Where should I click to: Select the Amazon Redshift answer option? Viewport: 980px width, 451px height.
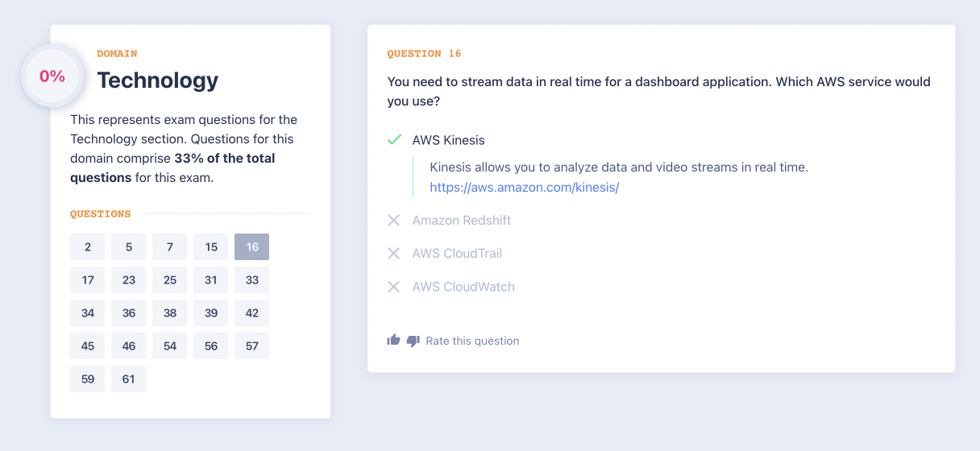[x=461, y=221]
